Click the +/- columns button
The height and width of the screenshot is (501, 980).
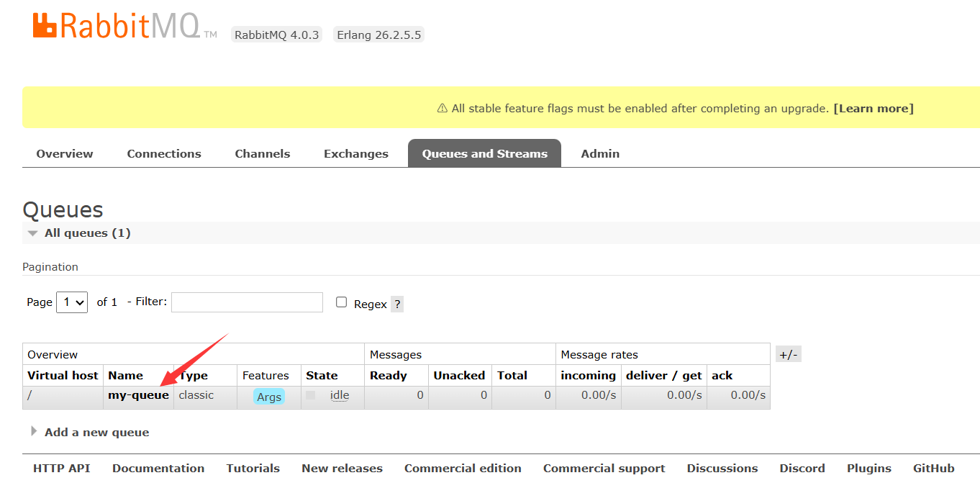789,354
